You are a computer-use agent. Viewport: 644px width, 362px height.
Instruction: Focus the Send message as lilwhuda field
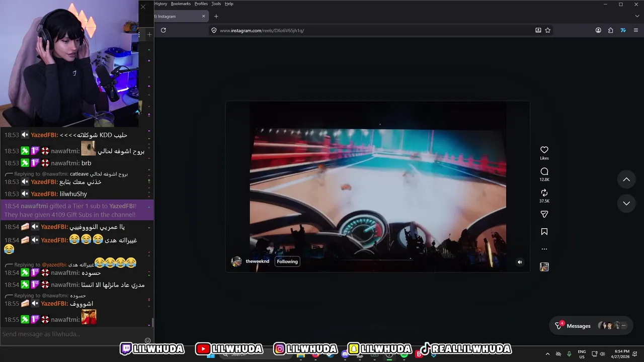[72, 334]
